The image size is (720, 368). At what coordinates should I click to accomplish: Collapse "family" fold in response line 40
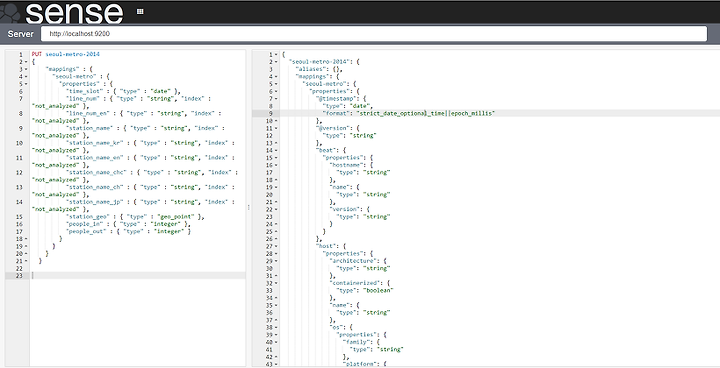coord(276,342)
